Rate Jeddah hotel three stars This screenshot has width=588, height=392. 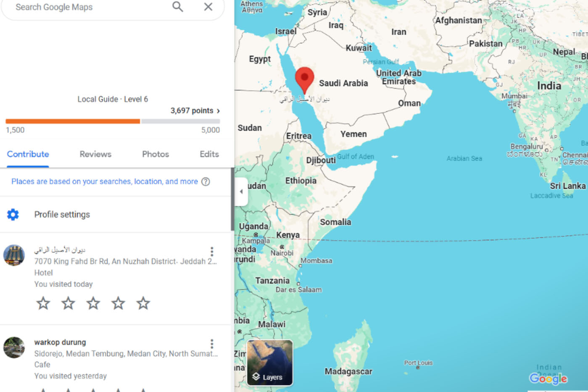click(93, 303)
